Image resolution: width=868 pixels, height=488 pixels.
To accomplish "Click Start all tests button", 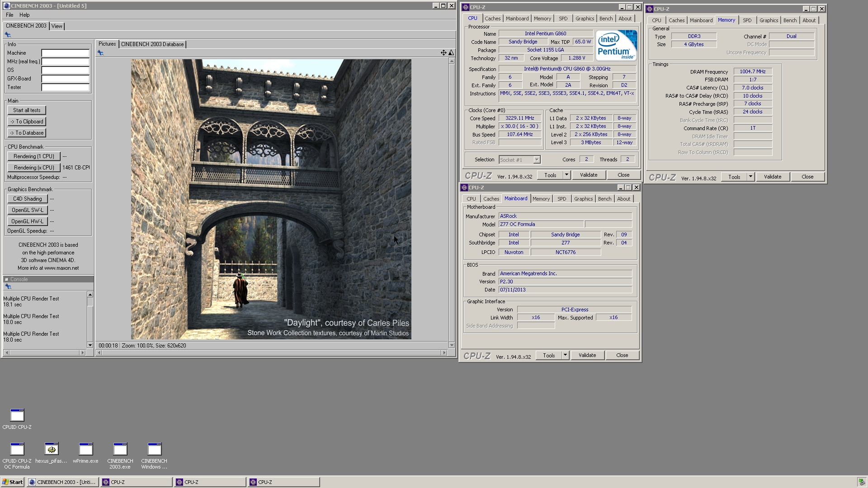I will click(27, 110).
